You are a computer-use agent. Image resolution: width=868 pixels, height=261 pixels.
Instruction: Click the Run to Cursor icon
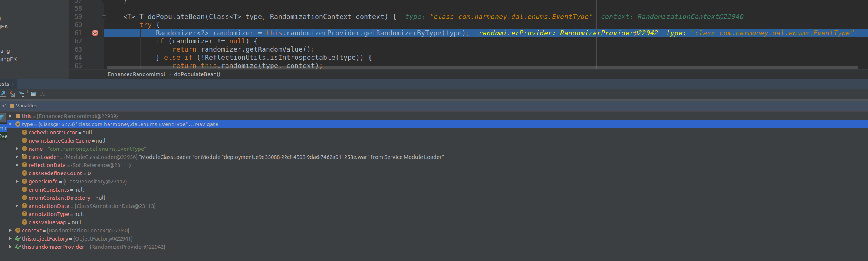[x=22, y=94]
